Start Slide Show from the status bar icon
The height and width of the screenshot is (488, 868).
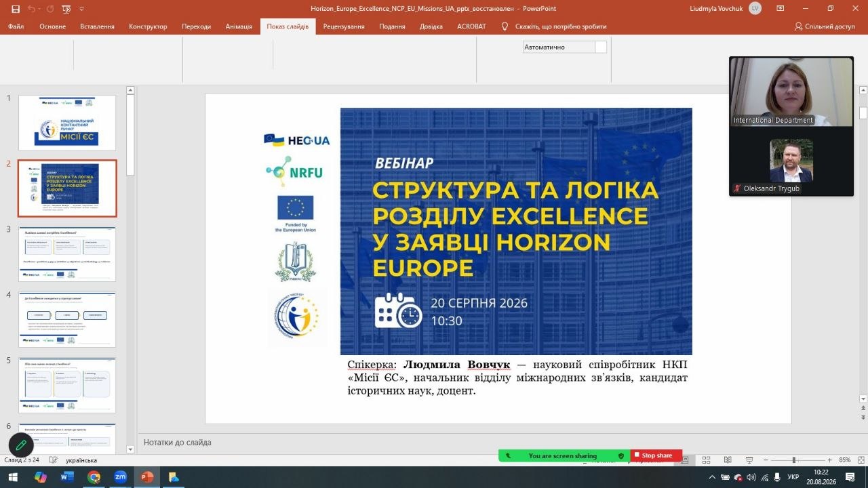[749, 460]
